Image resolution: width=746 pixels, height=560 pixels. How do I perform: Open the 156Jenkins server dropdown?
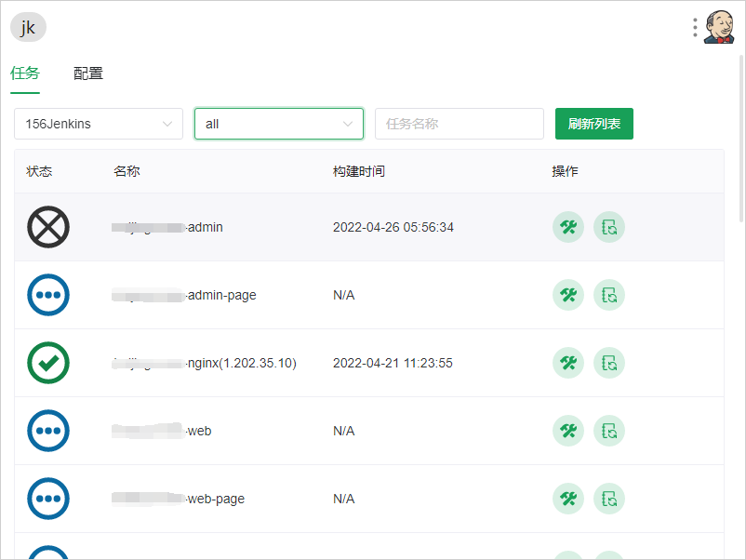(99, 124)
